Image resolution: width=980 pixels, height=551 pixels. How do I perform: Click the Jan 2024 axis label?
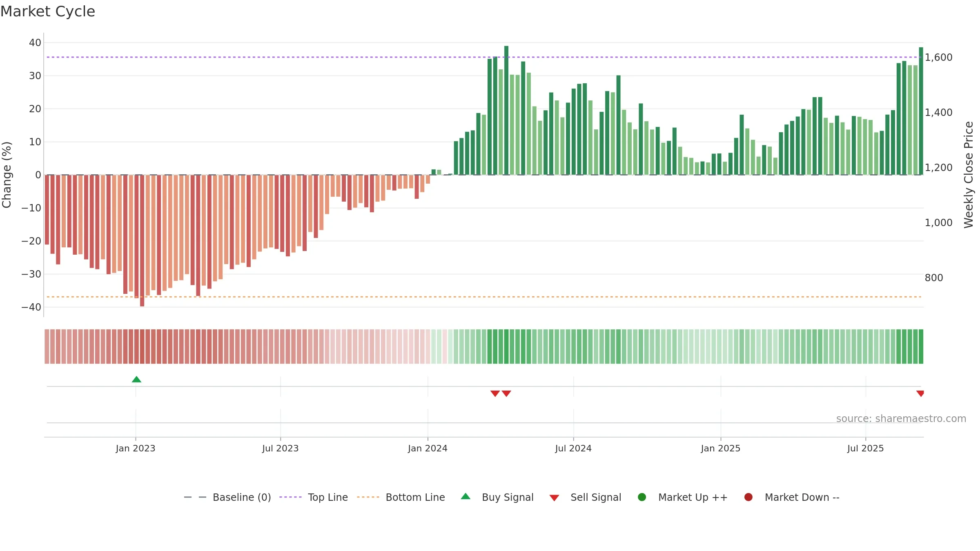pyautogui.click(x=428, y=448)
